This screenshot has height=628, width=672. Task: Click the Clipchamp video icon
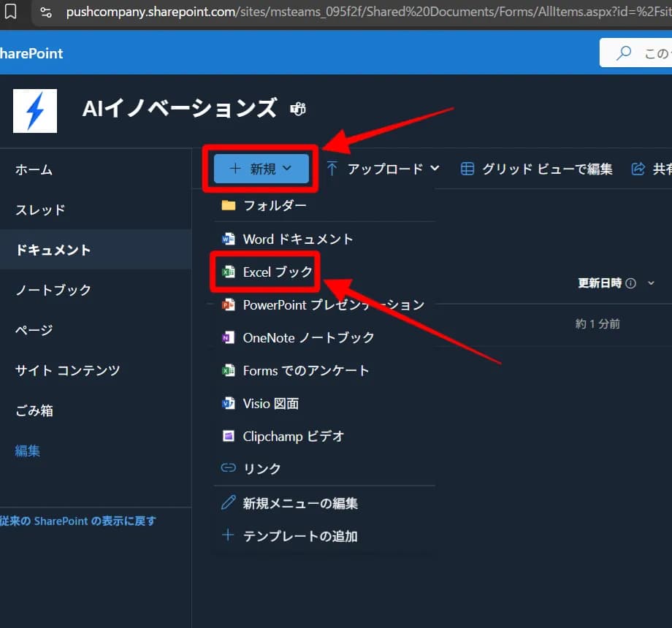(x=229, y=436)
